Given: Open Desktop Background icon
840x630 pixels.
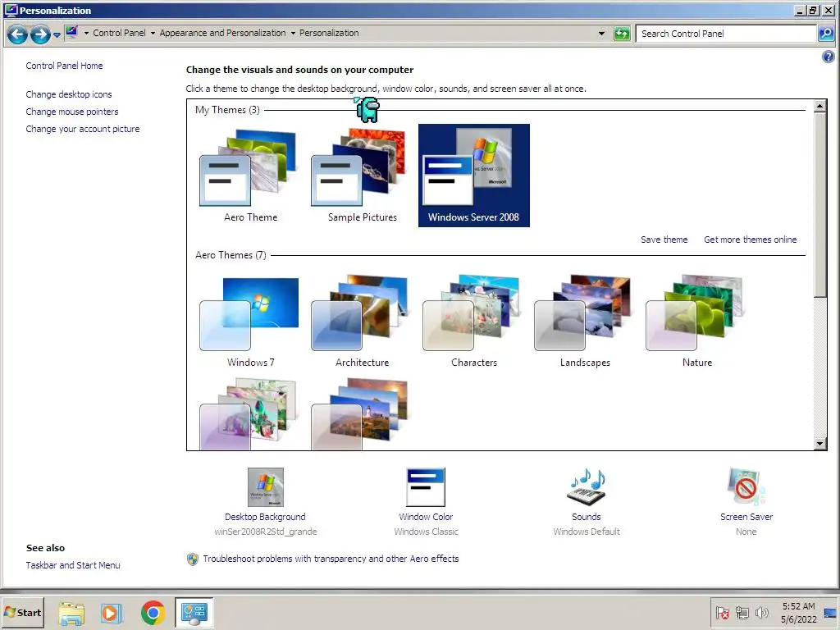Looking at the screenshot, I should [265, 487].
